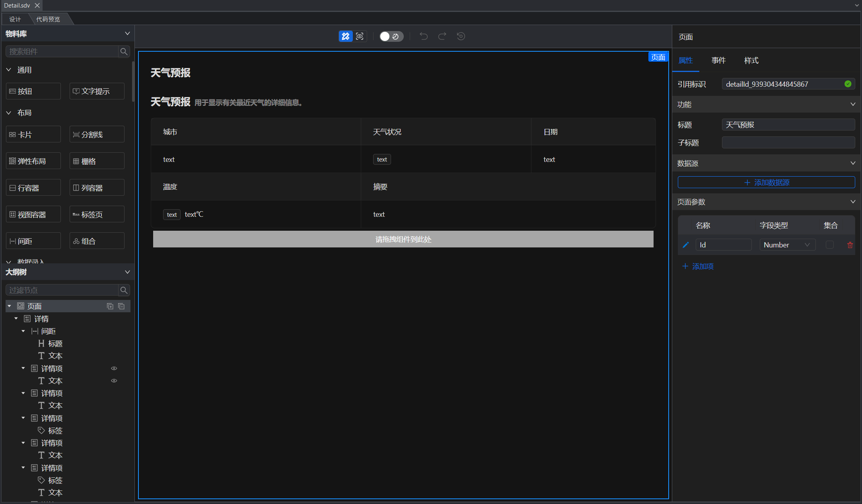
Task: Select the 分割线 component
Action: 97,134
